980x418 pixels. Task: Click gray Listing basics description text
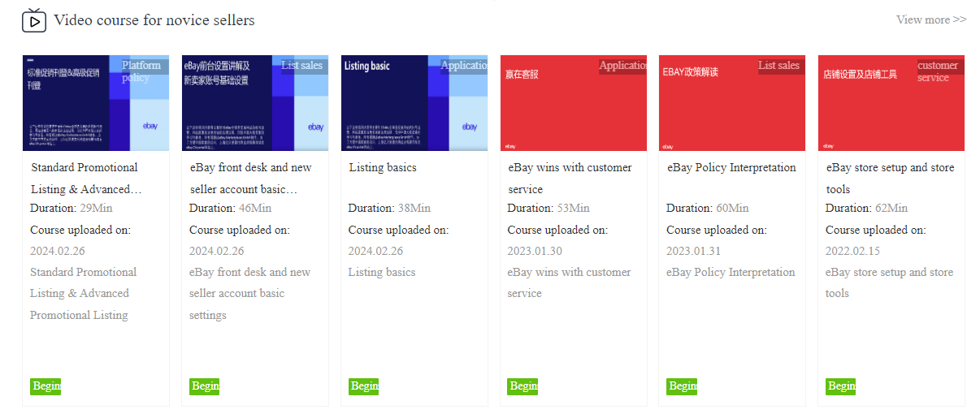tap(382, 273)
